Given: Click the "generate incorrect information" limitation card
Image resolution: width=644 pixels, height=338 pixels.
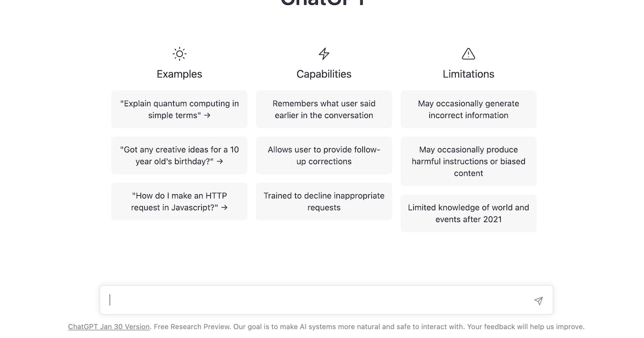Looking at the screenshot, I should [469, 109].
